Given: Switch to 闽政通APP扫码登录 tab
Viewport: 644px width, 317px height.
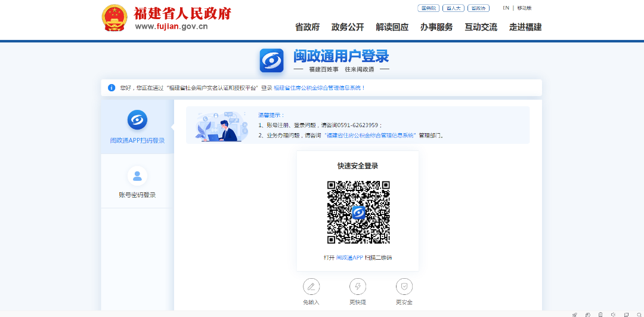Looking at the screenshot, I should click(x=137, y=127).
